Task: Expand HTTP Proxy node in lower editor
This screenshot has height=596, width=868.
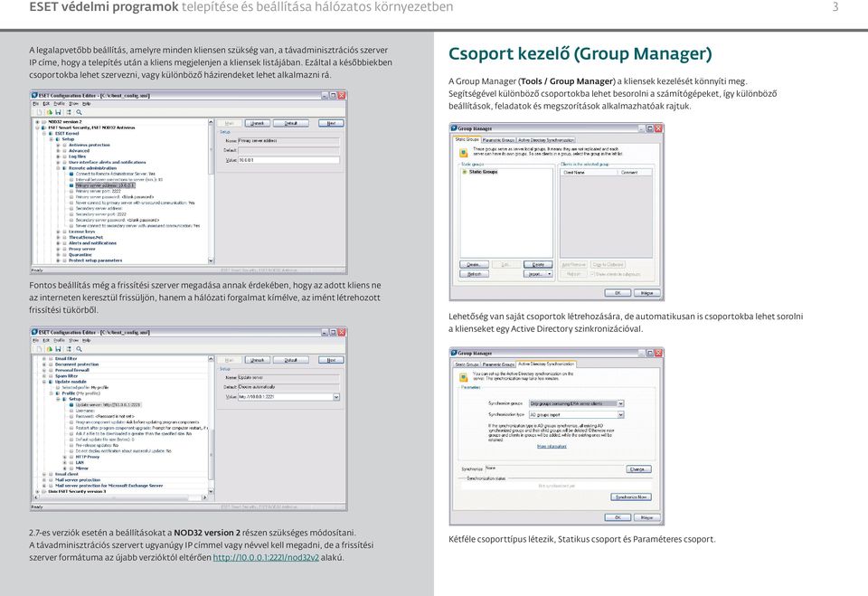Action: (x=65, y=457)
